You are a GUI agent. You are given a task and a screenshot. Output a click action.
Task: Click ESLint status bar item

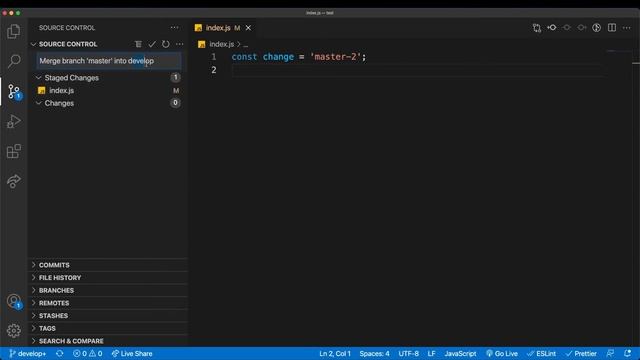pyautogui.click(x=541, y=353)
